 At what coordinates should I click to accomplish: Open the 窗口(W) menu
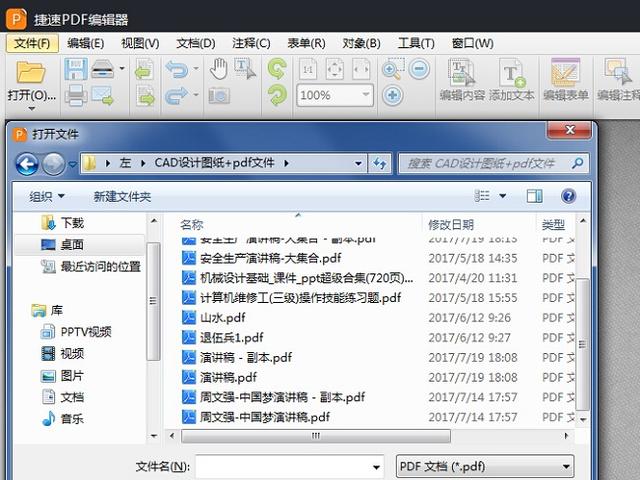(472, 43)
